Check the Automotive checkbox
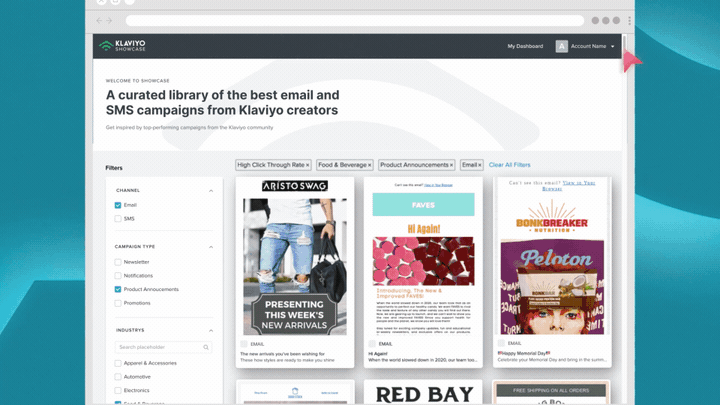Image resolution: width=720 pixels, height=405 pixels. coord(118,377)
